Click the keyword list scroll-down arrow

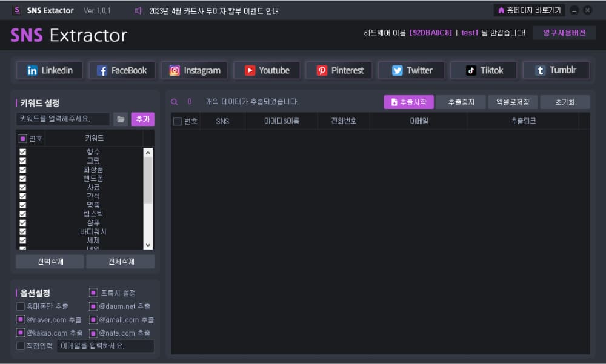click(x=148, y=245)
